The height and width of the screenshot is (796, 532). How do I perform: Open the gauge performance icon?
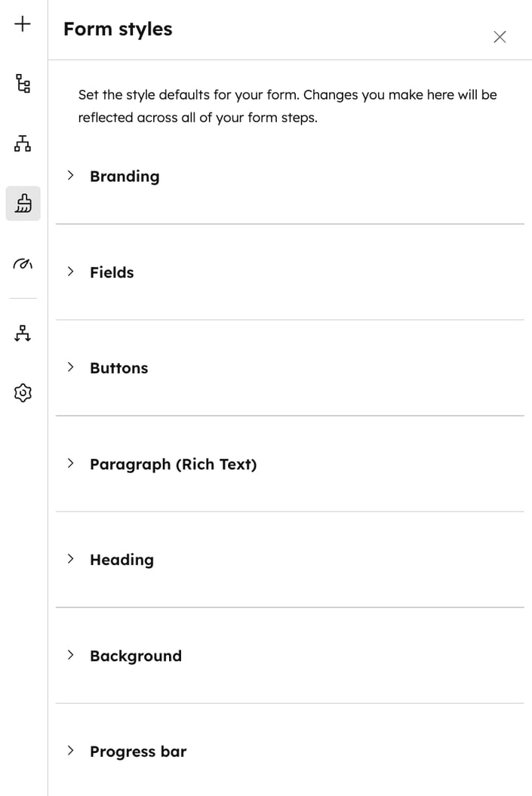point(23,263)
